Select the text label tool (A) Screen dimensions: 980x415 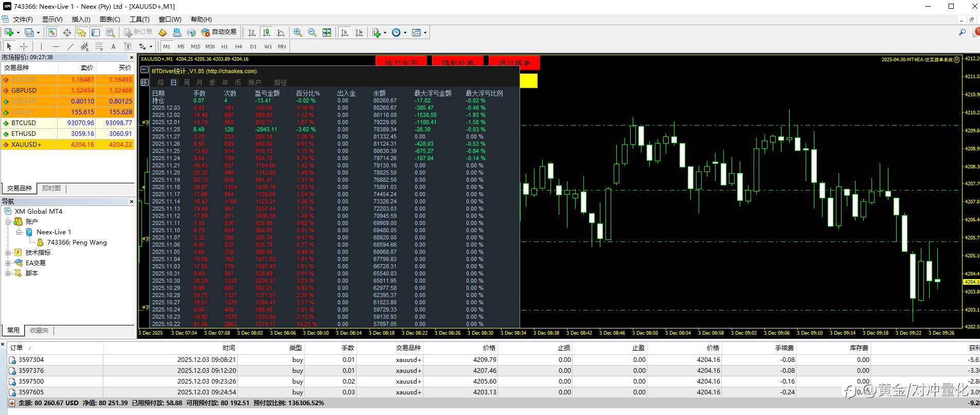[113, 46]
